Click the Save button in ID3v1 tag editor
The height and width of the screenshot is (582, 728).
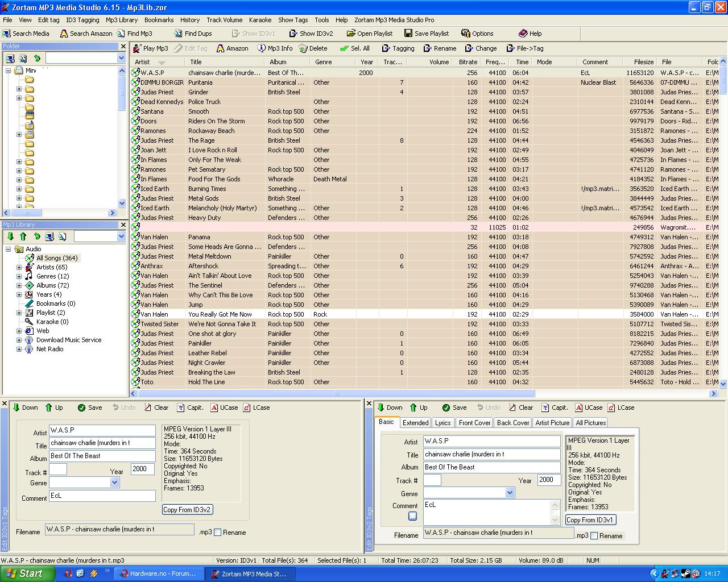(x=90, y=408)
